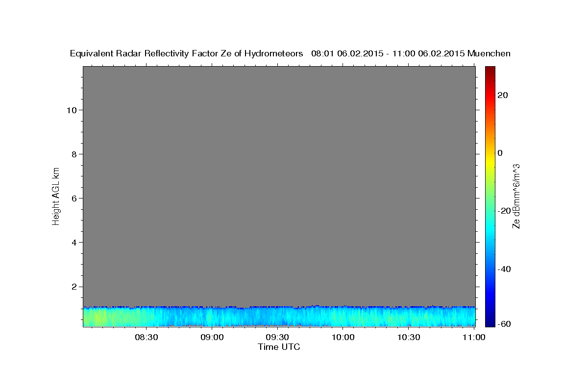Click the height tick label '8'
Screen dimensions: 588x392
click(74, 154)
